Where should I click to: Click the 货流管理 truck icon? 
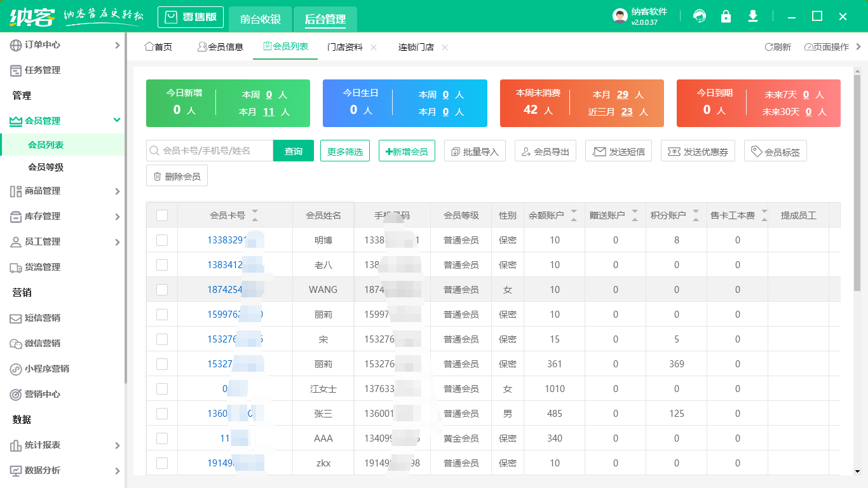16,267
